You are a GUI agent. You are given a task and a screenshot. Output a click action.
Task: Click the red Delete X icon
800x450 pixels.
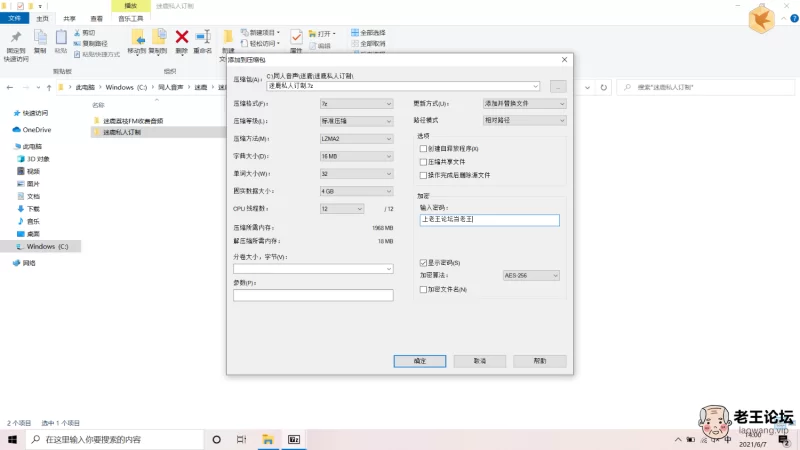click(182, 37)
